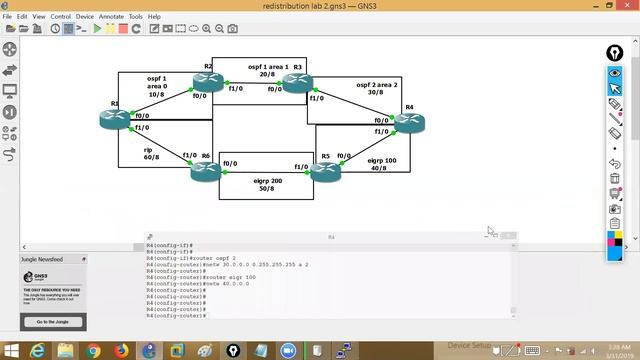Click the dot pen-size annotation button
The image size is (640, 360).
coord(615,149)
